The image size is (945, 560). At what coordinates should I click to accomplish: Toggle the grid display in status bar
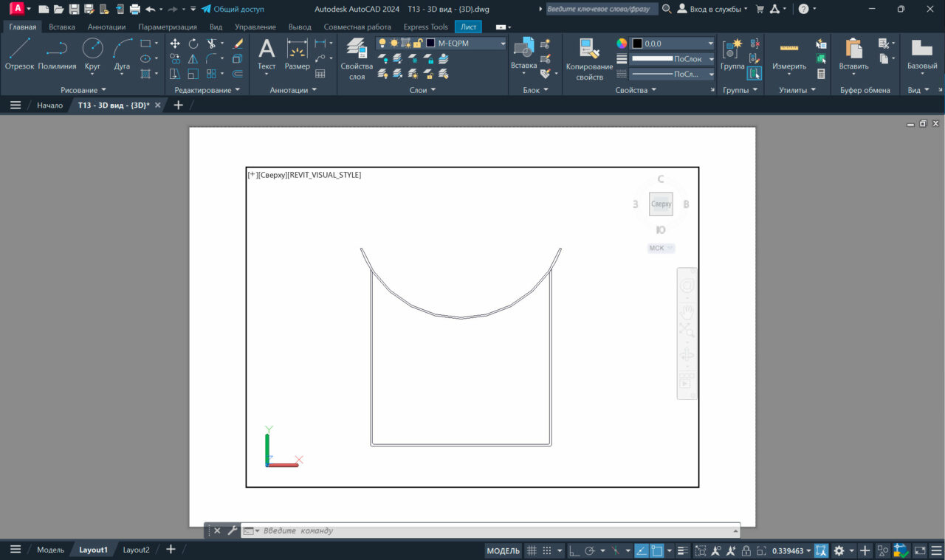click(531, 550)
